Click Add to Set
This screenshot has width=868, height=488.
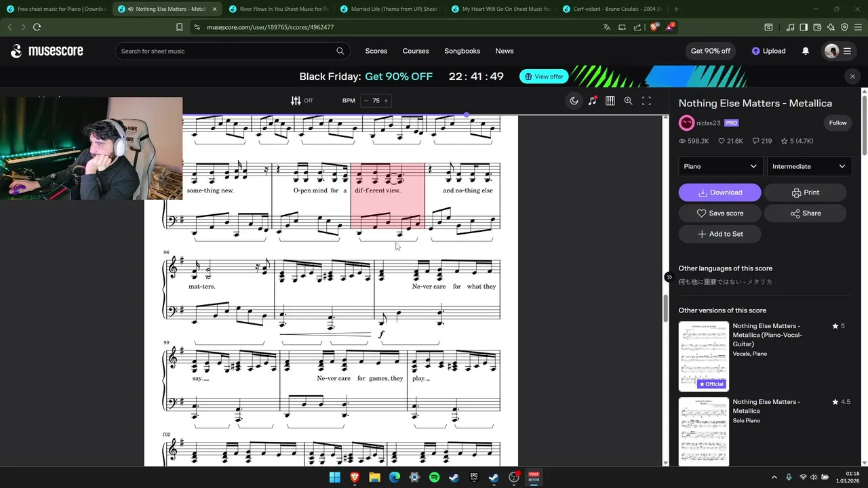719,234
